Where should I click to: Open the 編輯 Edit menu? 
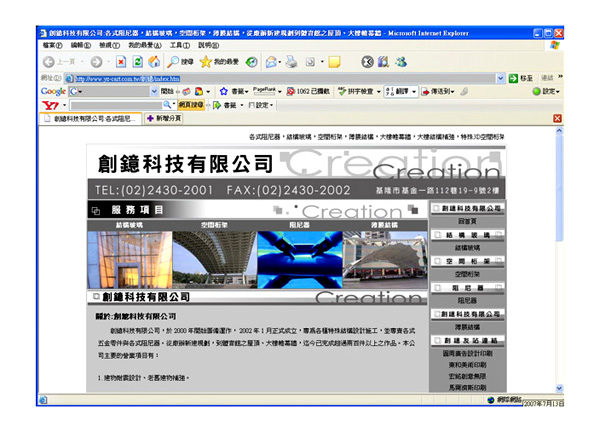pyautogui.click(x=81, y=46)
